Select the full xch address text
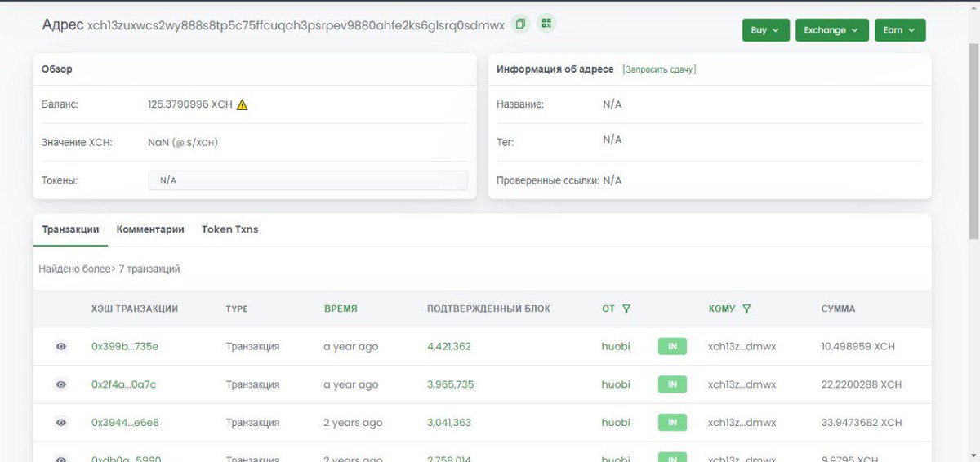 pyautogui.click(x=296, y=25)
